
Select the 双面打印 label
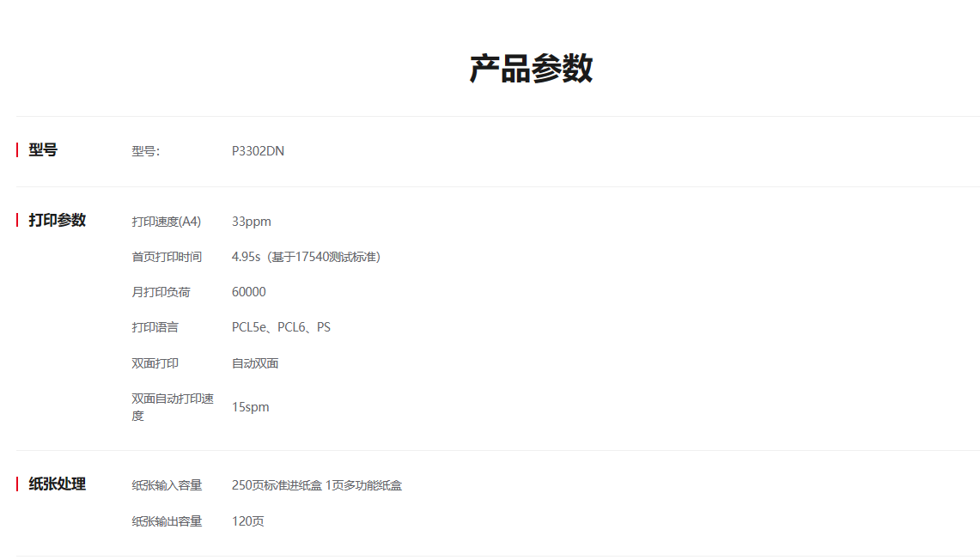(155, 363)
